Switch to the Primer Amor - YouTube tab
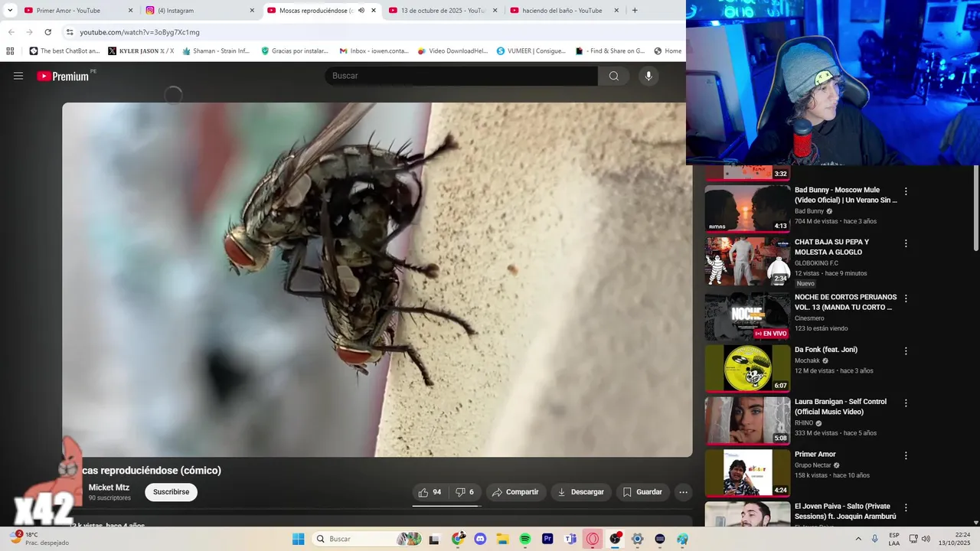The height and width of the screenshot is (551, 980). (x=78, y=11)
